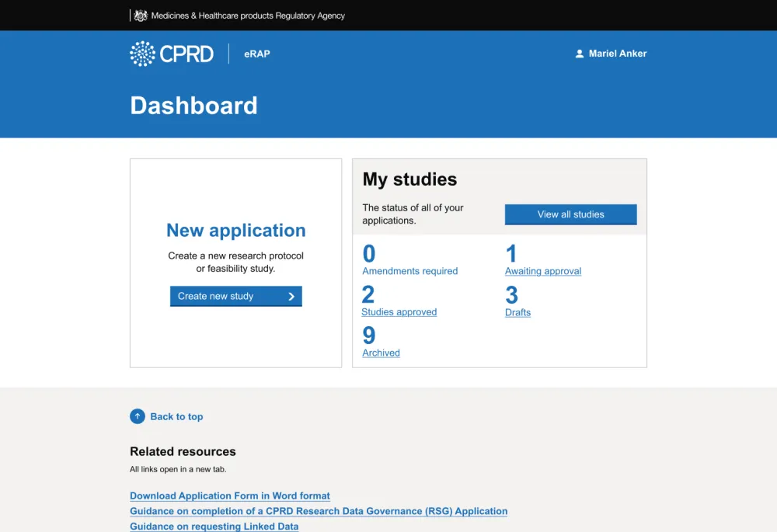777x532 pixels.
Task: Open the Amendments required link
Action: click(409, 271)
